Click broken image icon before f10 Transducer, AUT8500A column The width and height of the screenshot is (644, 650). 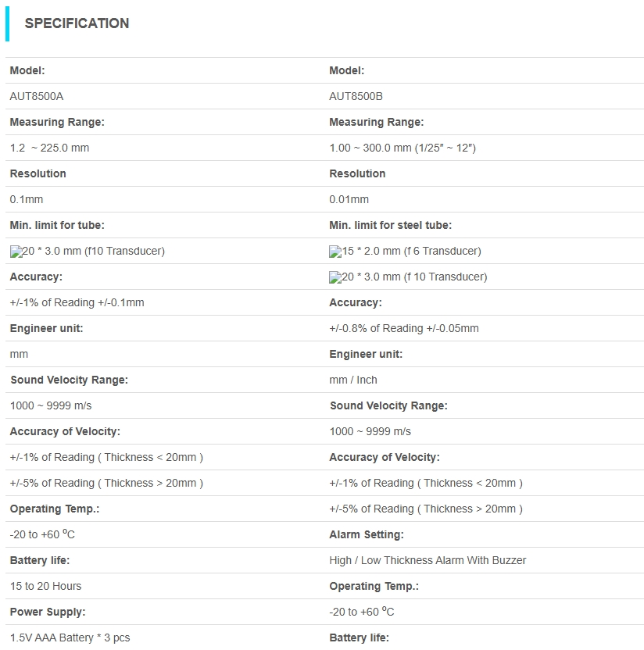pos(16,252)
